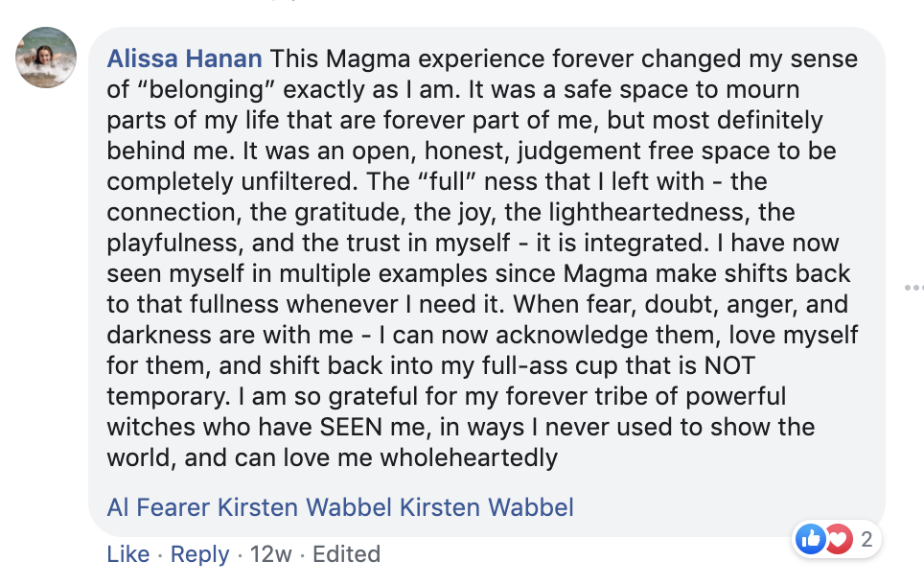Open the comment options three-dot menu
This screenshot has height=585, width=924.
tap(912, 287)
